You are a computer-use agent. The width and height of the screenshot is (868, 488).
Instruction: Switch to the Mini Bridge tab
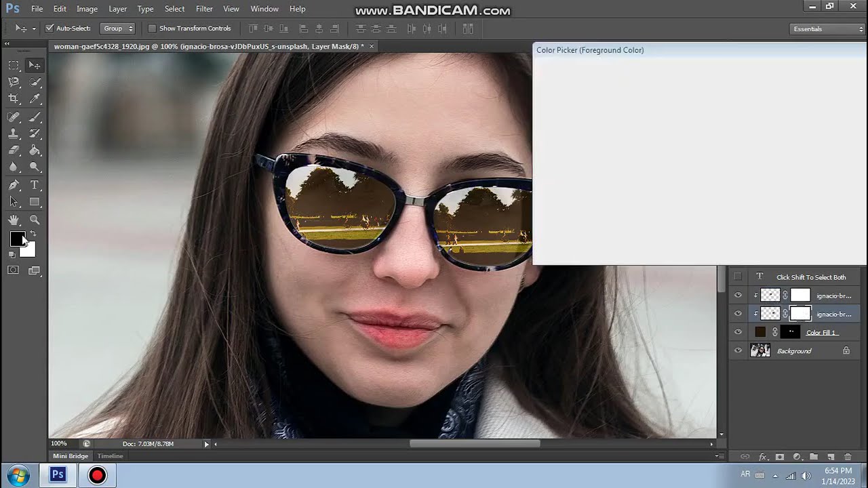click(71, 456)
